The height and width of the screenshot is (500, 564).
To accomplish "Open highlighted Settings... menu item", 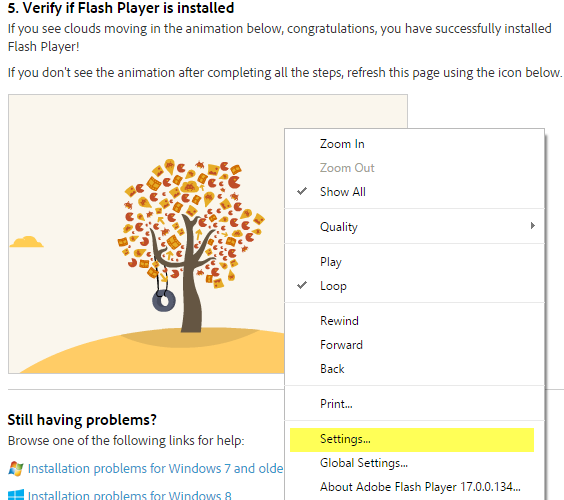I will tap(412, 440).
